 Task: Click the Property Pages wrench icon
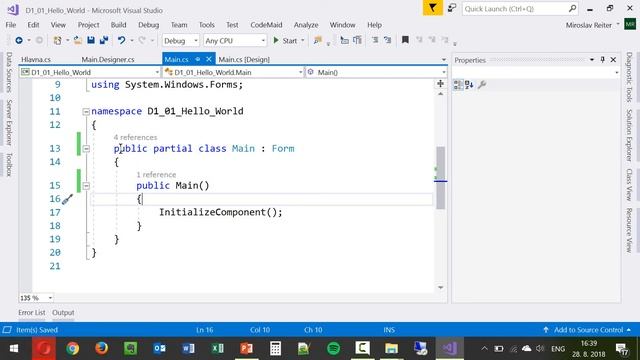(482, 85)
